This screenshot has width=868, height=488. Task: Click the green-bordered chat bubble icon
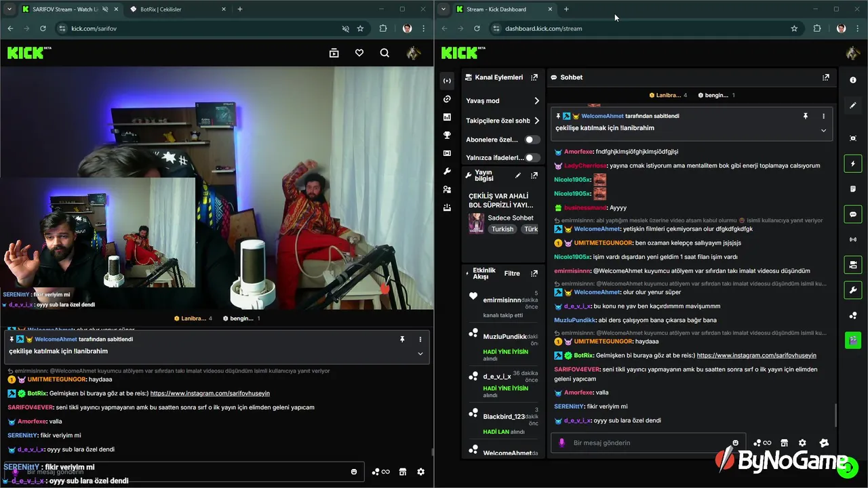[853, 214]
